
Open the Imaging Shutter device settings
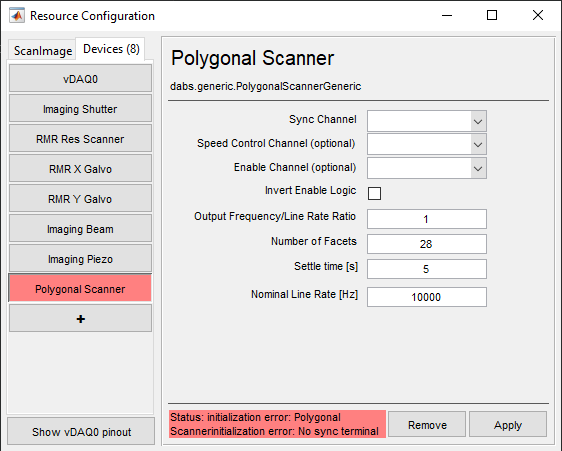click(80, 109)
